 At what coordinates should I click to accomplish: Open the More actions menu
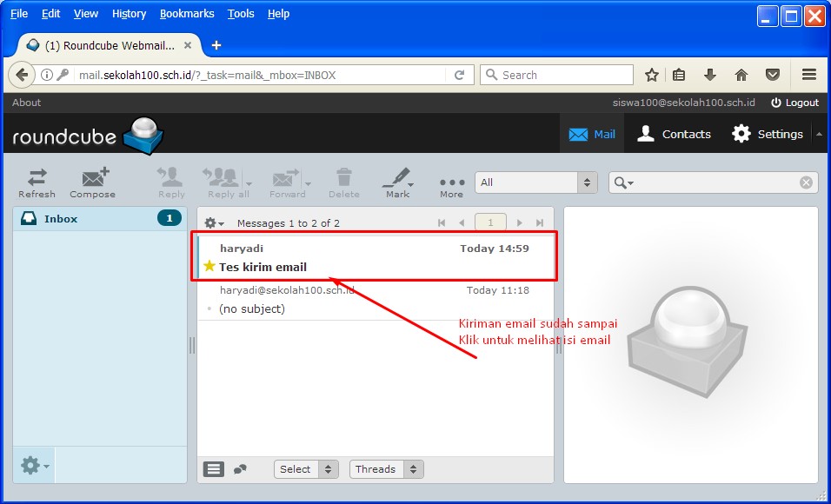tap(451, 182)
